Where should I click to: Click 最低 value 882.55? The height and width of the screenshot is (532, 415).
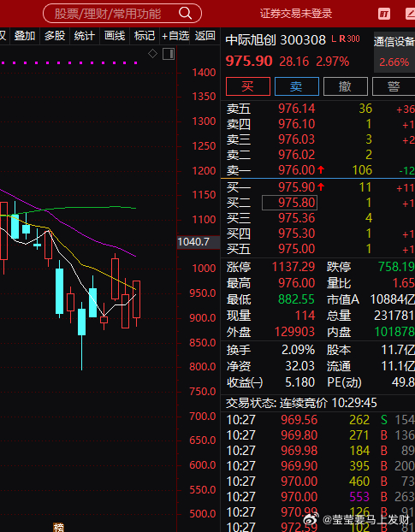click(x=297, y=299)
